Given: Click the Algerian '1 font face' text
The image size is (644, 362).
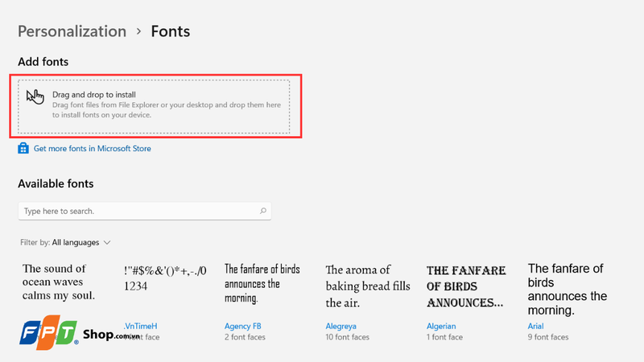Looking at the screenshot, I should point(444,337).
